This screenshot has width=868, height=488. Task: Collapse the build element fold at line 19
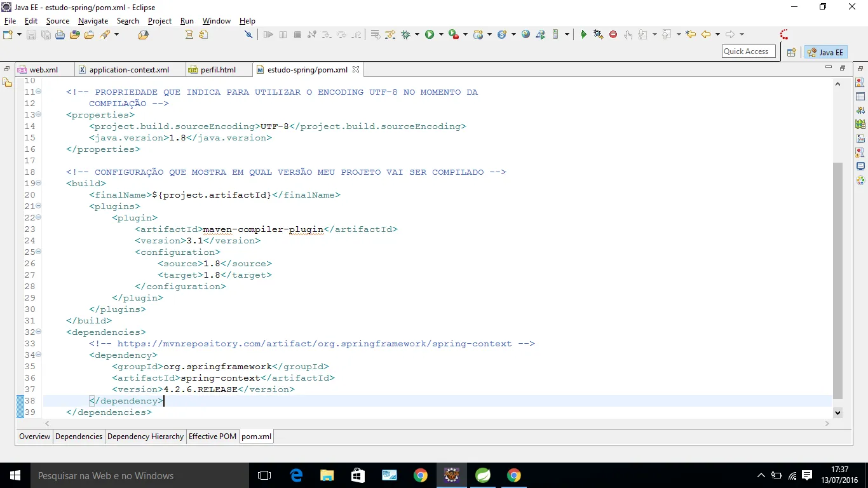(39, 183)
